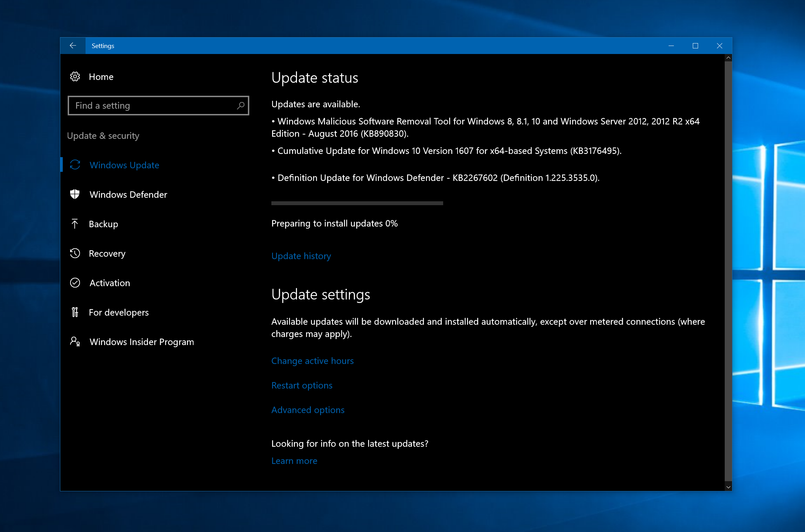Screen dimensions: 805x532
Task: Close the Settings window
Action: click(x=719, y=46)
